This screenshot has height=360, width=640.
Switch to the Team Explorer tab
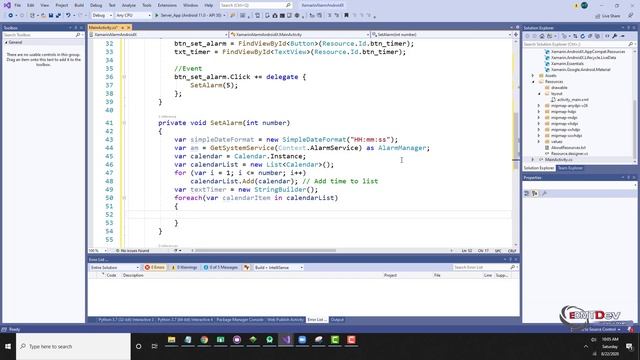(570, 168)
